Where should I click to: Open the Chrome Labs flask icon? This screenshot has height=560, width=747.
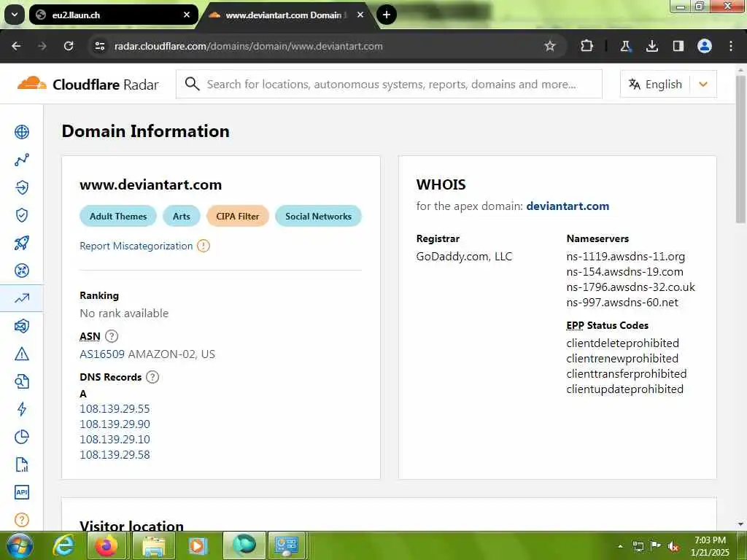click(625, 46)
